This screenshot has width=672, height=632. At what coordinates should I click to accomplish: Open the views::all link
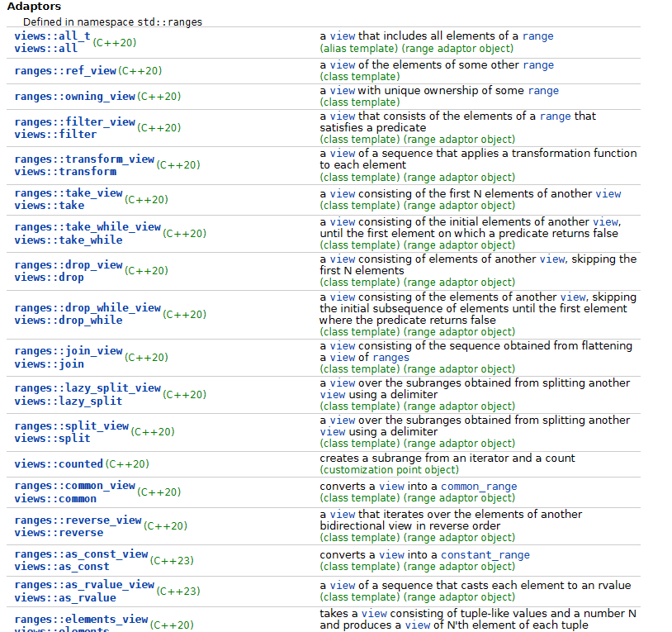[x=46, y=49]
